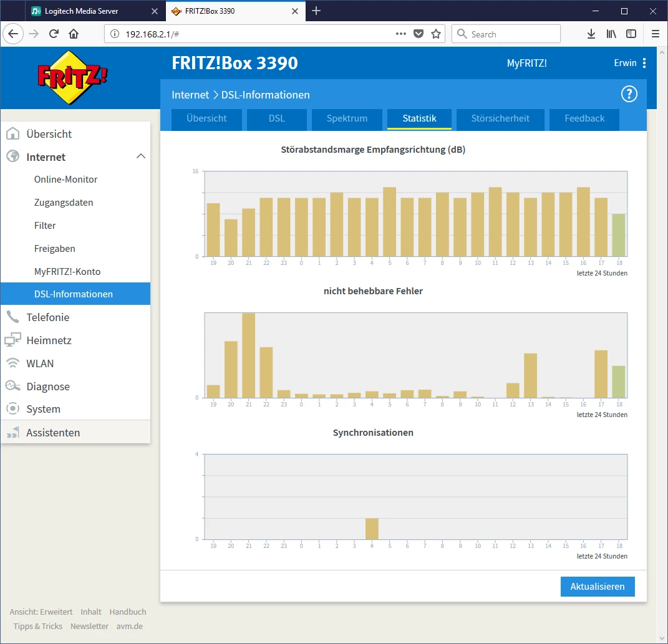Click the browser home icon
Viewport: 668px width, 644px height.
[74, 34]
